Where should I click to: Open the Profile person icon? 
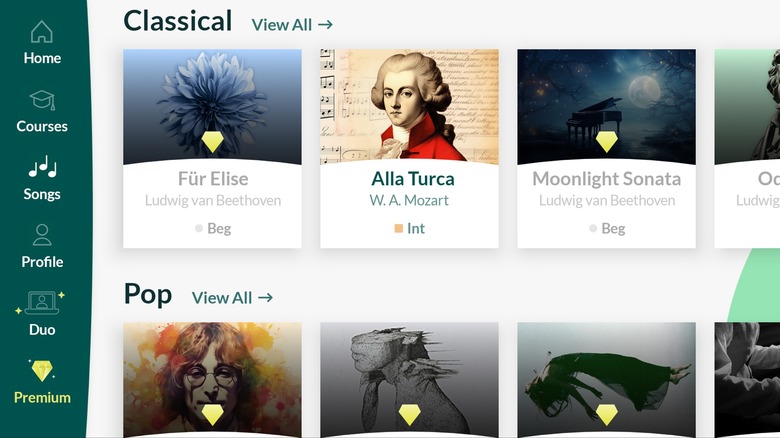click(x=42, y=236)
